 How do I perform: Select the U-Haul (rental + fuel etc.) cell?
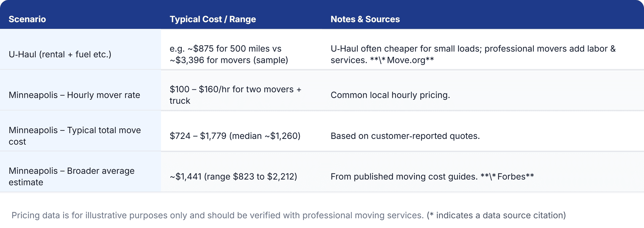pyautogui.click(x=60, y=54)
